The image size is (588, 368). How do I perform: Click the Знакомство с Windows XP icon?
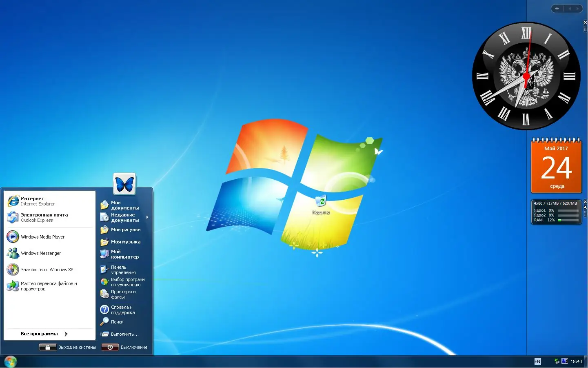(13, 270)
